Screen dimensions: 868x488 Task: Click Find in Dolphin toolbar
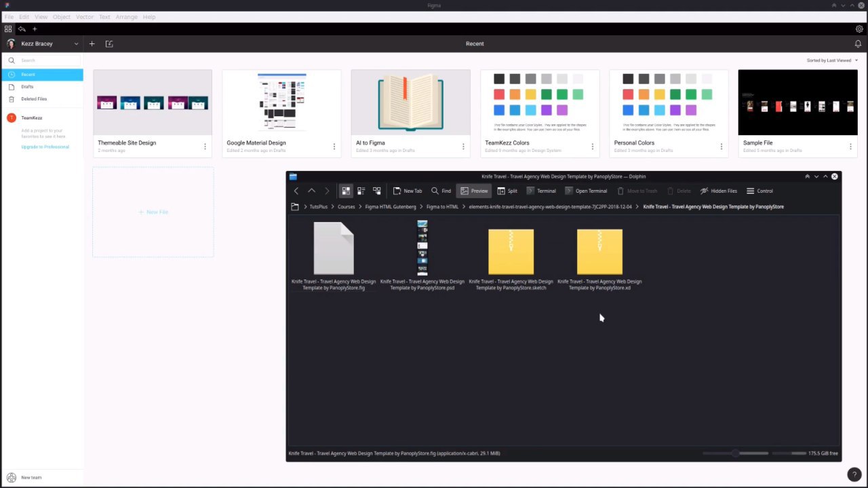[x=441, y=191]
